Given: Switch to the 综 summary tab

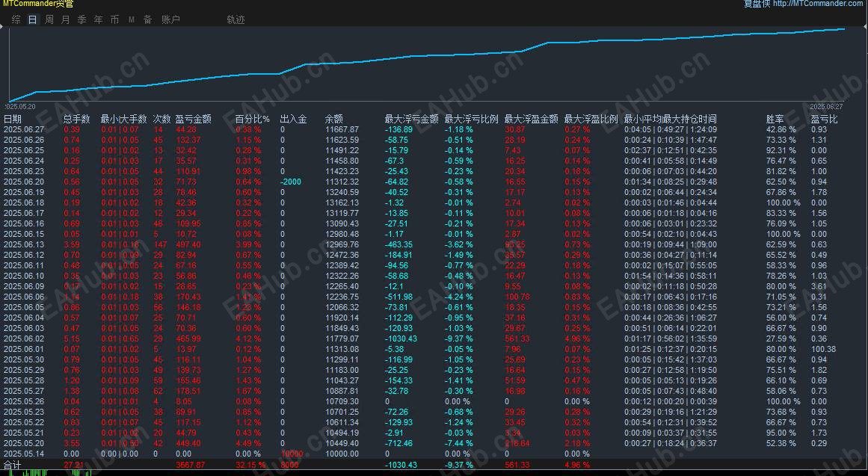Looking at the screenshot, I should 16,19.
